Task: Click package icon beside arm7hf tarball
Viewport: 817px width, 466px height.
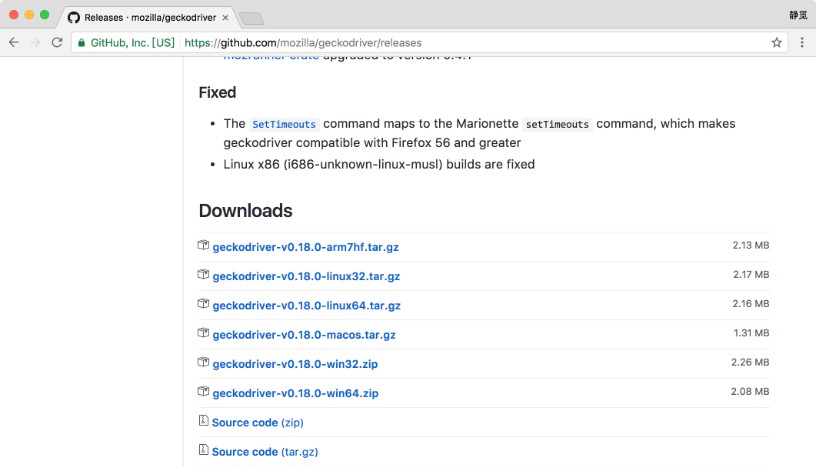Action: [x=203, y=245]
